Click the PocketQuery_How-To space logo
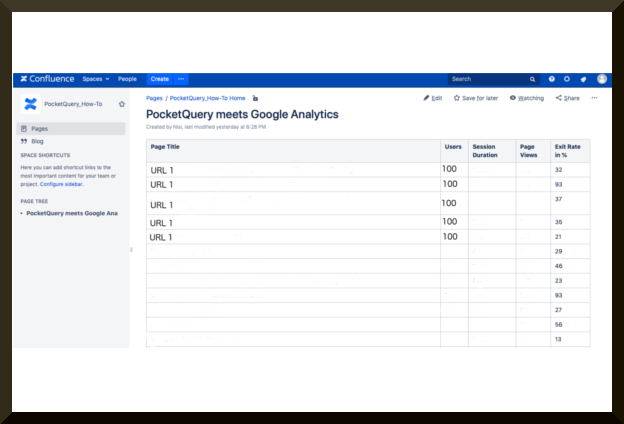The width and height of the screenshot is (624, 424). 30,104
